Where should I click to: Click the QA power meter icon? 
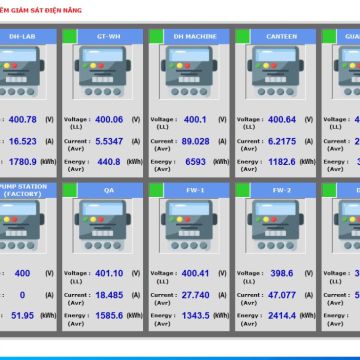(103, 225)
